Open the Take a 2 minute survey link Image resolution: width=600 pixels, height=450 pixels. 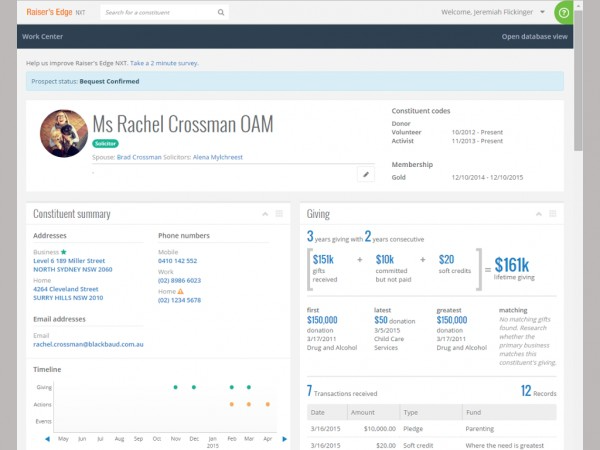164,63
